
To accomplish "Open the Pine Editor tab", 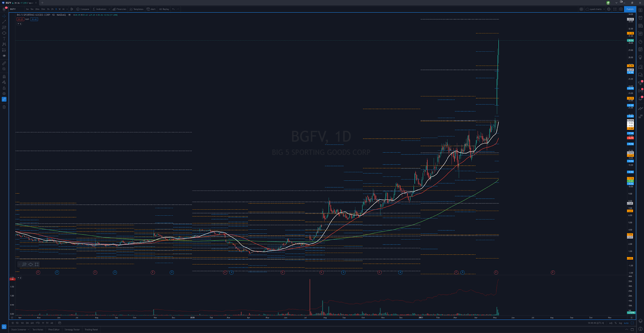I will coord(54,329).
